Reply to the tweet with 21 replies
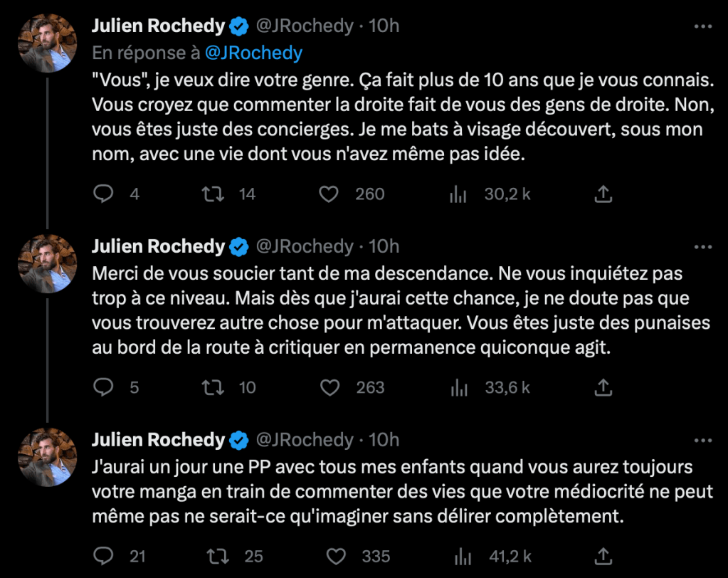728x578 pixels. point(104,556)
